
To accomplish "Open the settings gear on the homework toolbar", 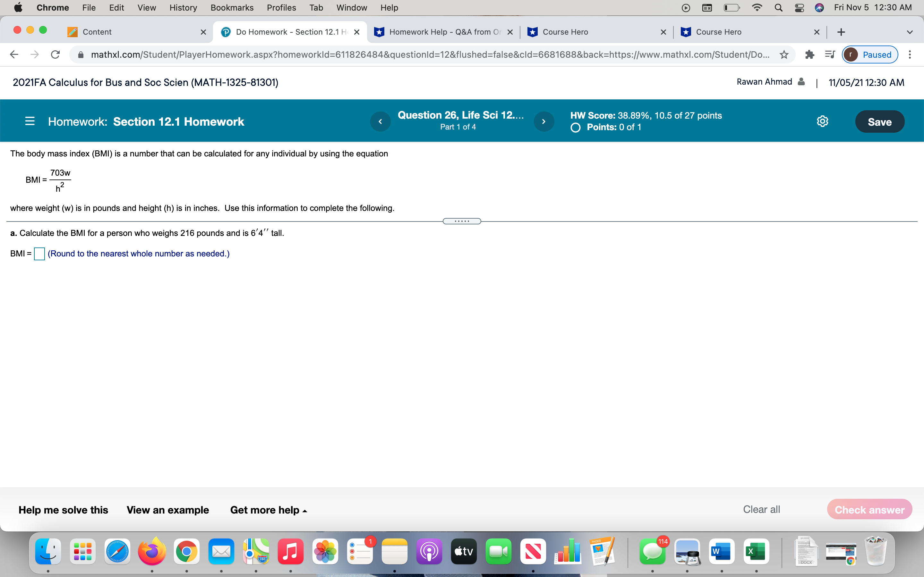I will [x=822, y=121].
